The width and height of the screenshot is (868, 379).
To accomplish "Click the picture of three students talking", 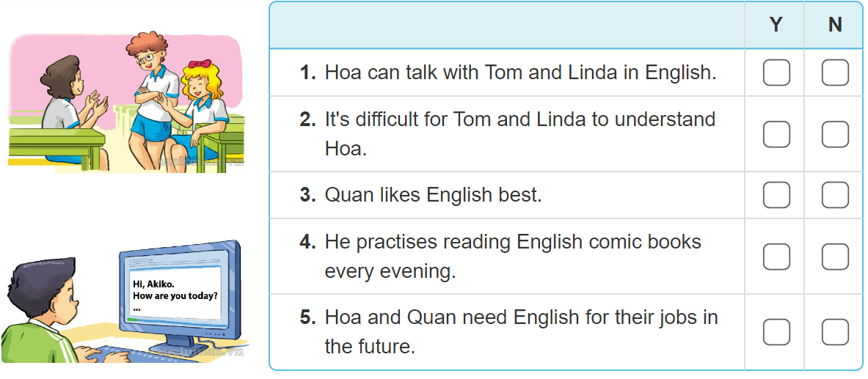I will click(x=125, y=101).
